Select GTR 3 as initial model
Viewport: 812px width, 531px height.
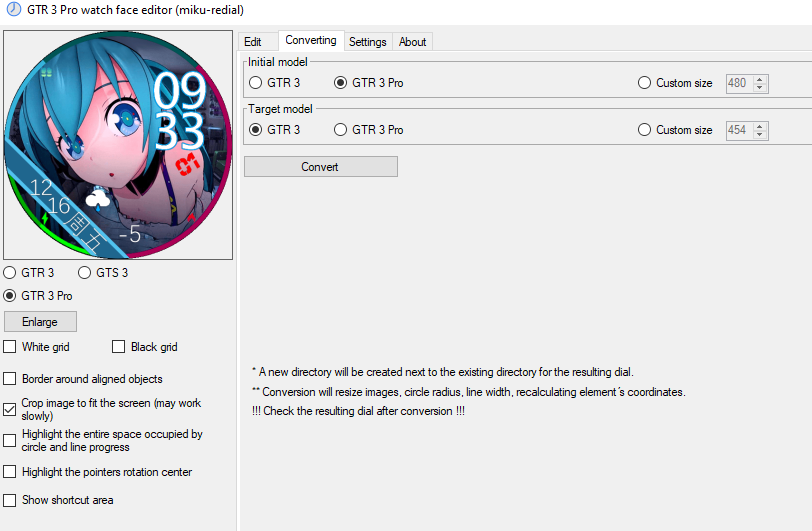[274, 83]
